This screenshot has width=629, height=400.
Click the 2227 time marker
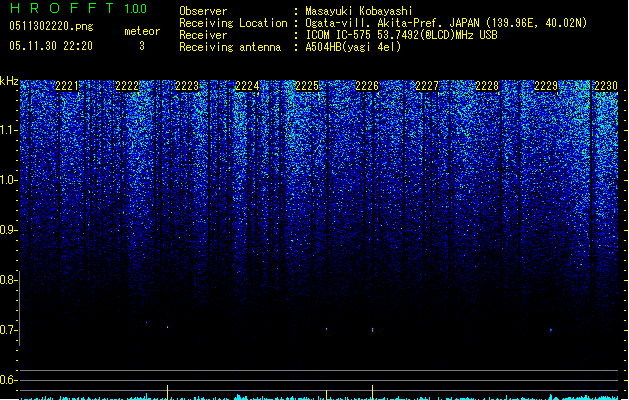pos(427,86)
